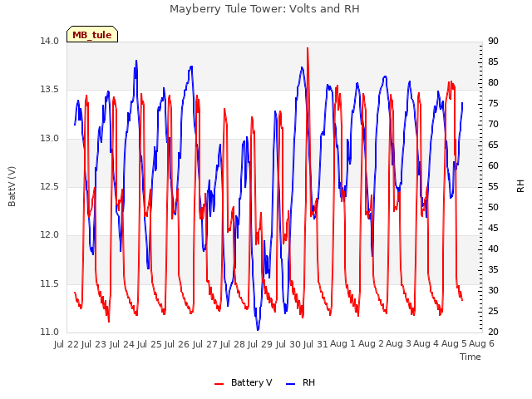Image resolution: width=532 pixels, height=399 pixels.
Task: Click the 'BattV (V)' left axis label
Action: (x=12, y=186)
